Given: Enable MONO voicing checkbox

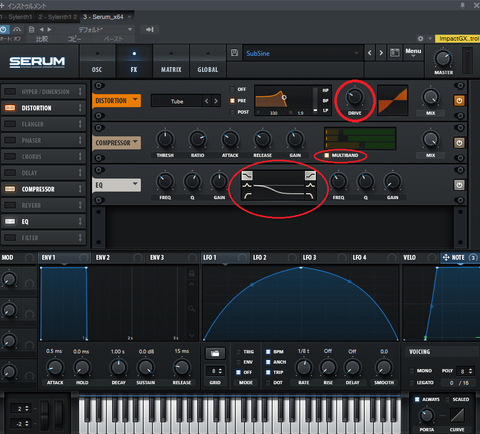Looking at the screenshot, I should click(412, 371).
